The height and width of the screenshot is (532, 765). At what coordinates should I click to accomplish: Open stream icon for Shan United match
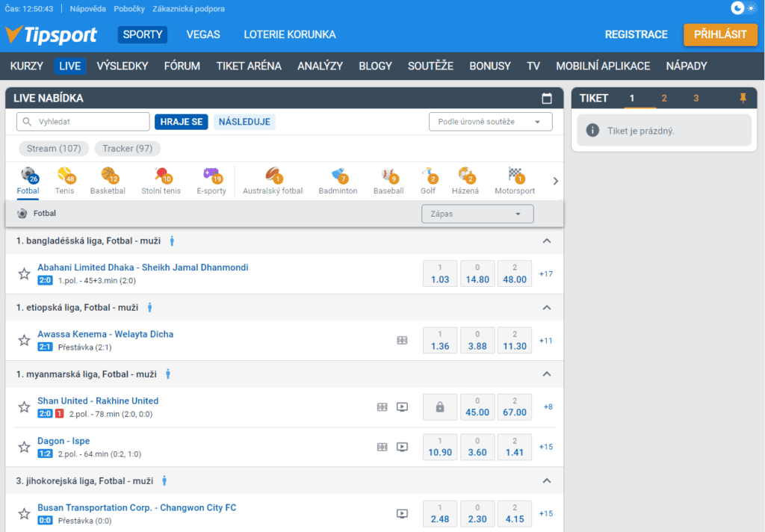click(402, 406)
